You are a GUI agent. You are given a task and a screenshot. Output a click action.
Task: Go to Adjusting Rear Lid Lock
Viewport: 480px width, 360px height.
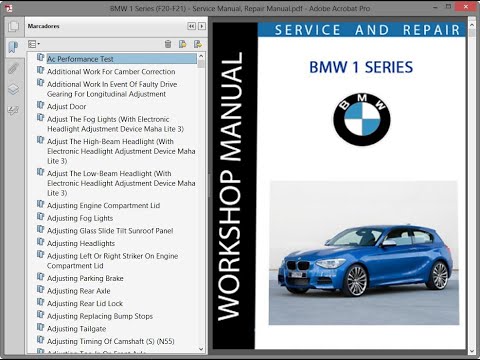(x=85, y=304)
